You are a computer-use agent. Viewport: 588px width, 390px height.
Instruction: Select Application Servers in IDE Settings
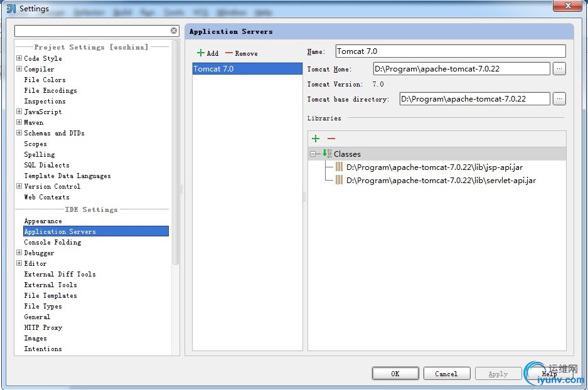[x=96, y=231]
